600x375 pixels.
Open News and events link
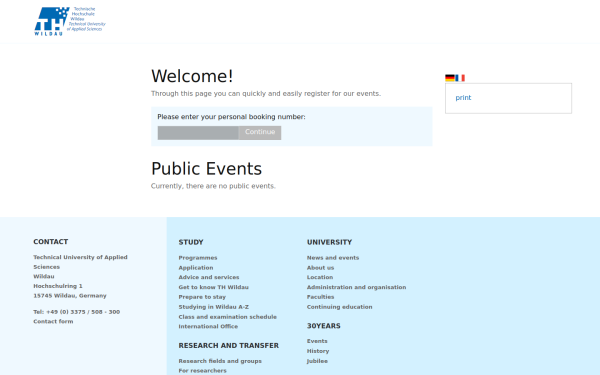point(333,258)
